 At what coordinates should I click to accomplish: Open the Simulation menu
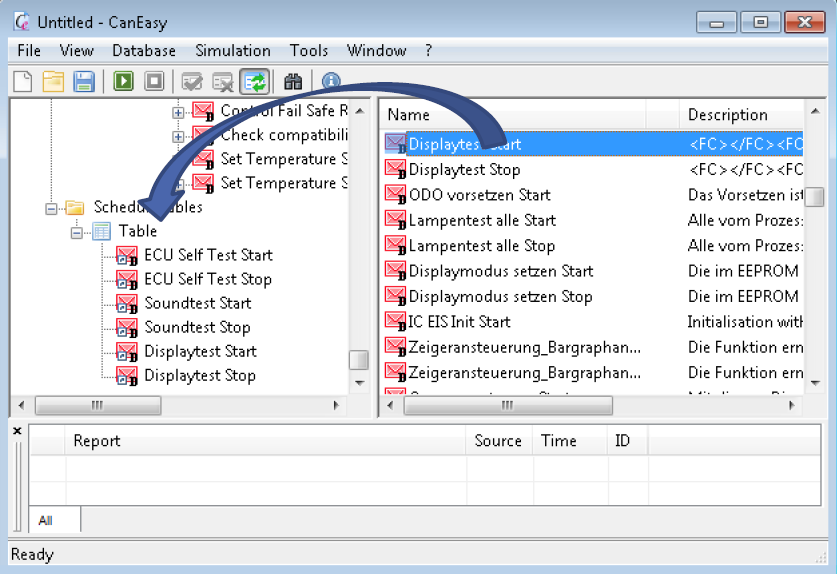(x=232, y=51)
